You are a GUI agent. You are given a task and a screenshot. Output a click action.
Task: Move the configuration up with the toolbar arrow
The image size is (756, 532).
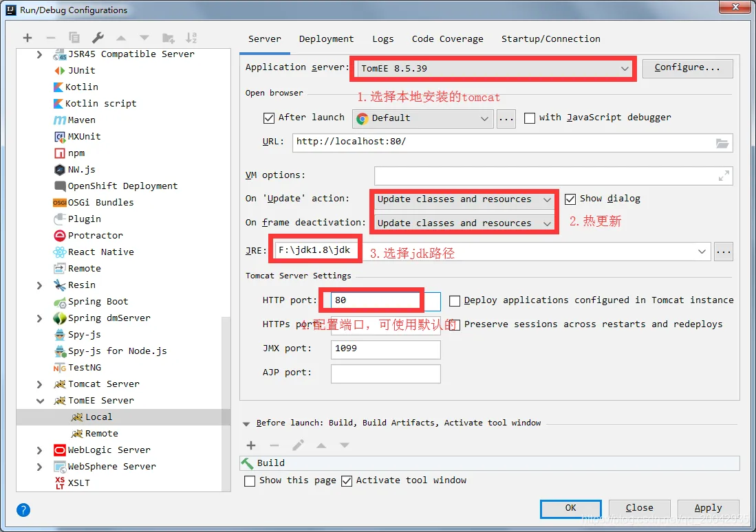[x=121, y=38]
